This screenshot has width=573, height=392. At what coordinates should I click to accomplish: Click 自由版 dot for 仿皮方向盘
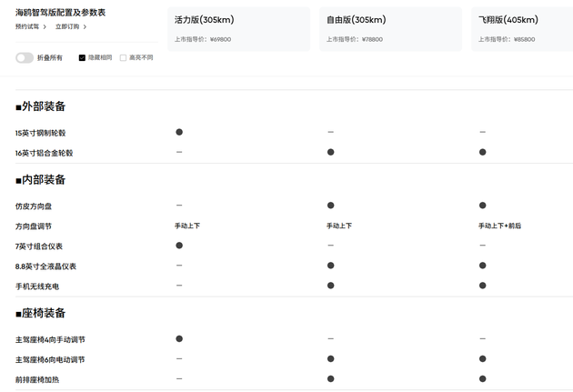pyautogui.click(x=330, y=206)
